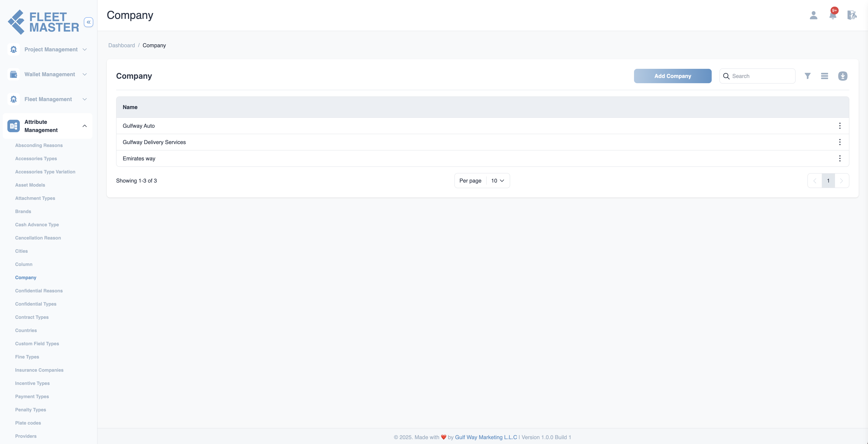
Task: Open Confidential Reasons menu item
Action: pos(39,291)
